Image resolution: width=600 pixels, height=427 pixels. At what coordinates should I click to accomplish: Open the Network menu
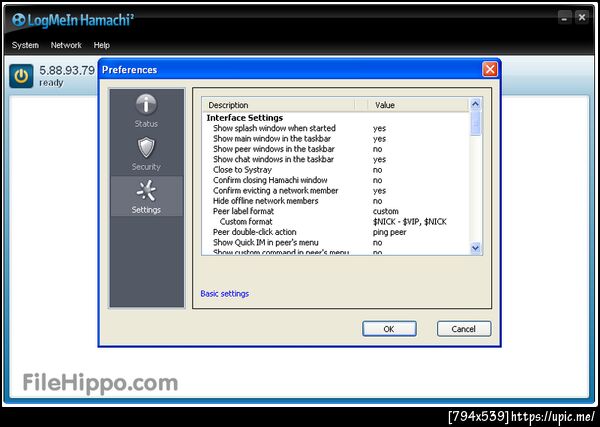click(66, 45)
